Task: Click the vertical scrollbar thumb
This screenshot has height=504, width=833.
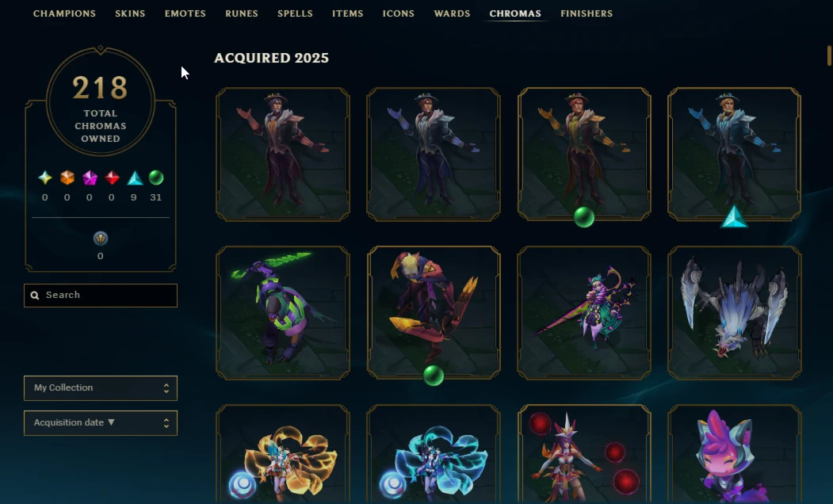Action: point(829,55)
